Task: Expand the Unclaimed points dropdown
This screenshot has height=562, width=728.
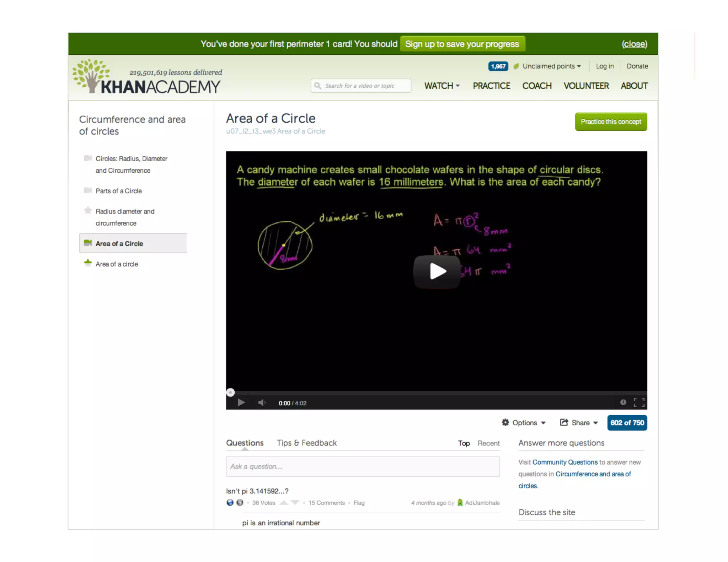Action: (551, 66)
